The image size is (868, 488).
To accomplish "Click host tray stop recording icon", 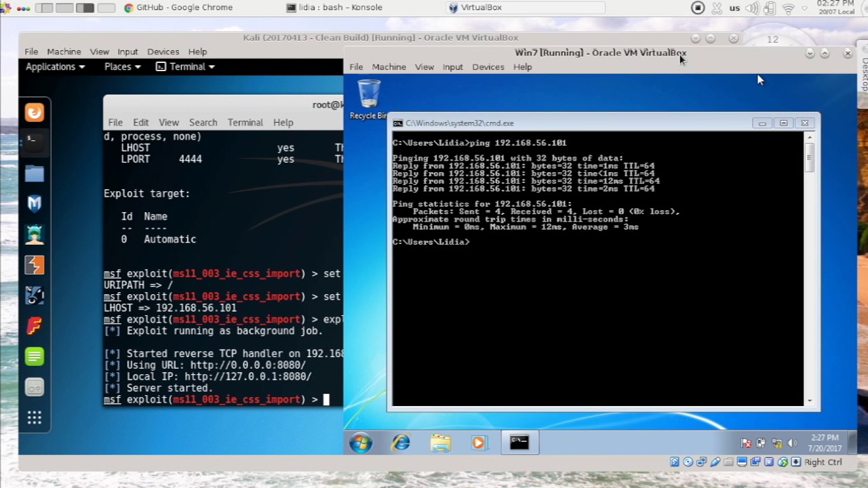I will tap(698, 8).
